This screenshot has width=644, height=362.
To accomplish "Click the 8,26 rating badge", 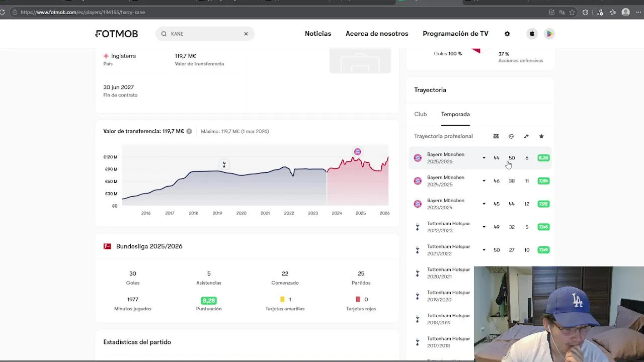I will click(x=543, y=158).
